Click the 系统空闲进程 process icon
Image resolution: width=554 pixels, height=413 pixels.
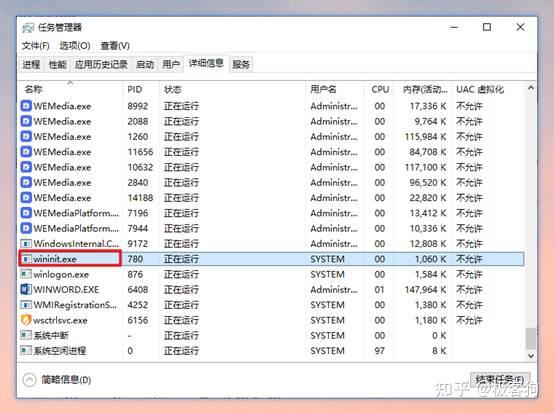tap(26, 350)
